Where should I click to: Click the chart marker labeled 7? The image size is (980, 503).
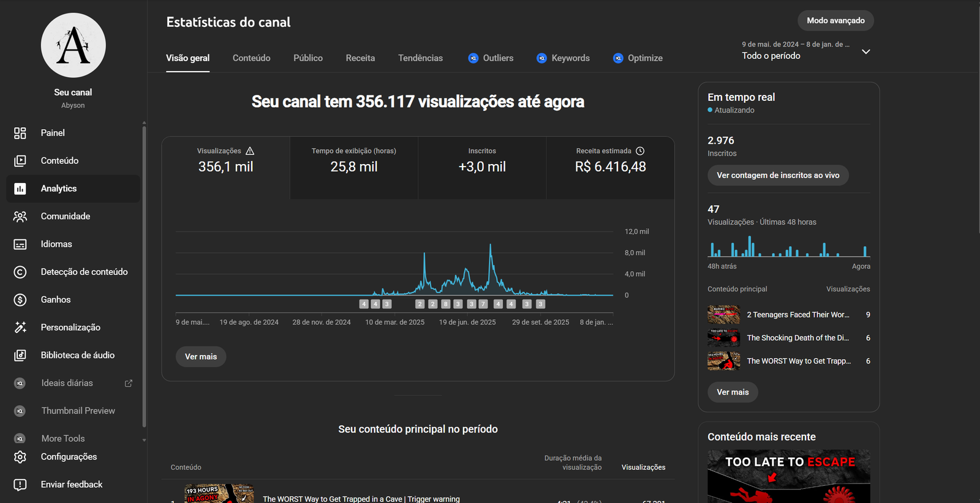[x=483, y=304]
